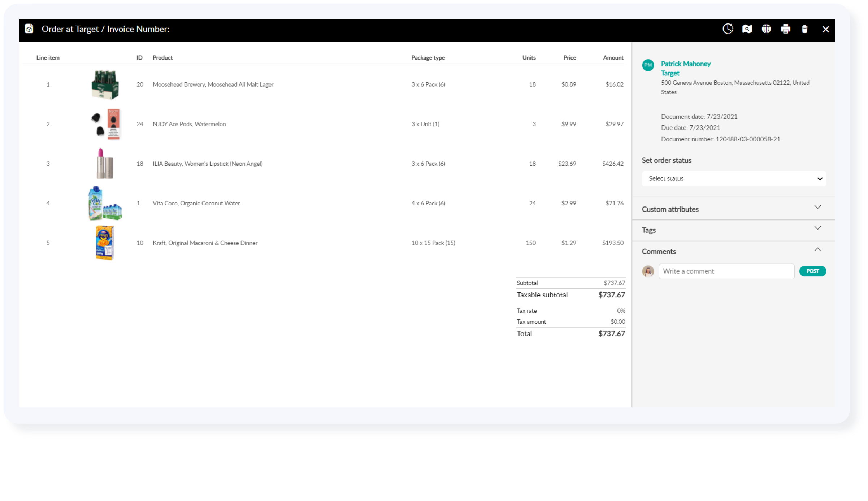Post the comment

(x=812, y=271)
